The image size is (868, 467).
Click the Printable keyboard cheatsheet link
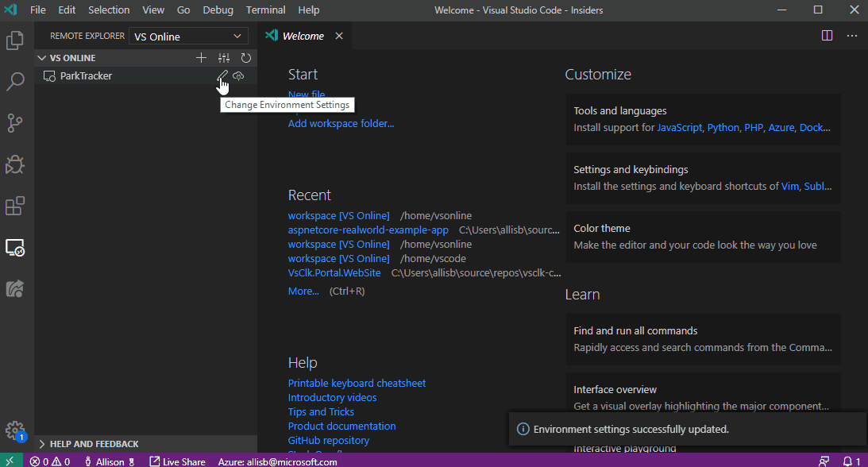tap(357, 383)
